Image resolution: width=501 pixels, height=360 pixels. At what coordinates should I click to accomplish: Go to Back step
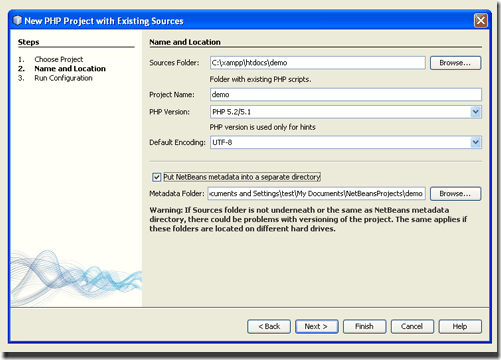pos(269,326)
